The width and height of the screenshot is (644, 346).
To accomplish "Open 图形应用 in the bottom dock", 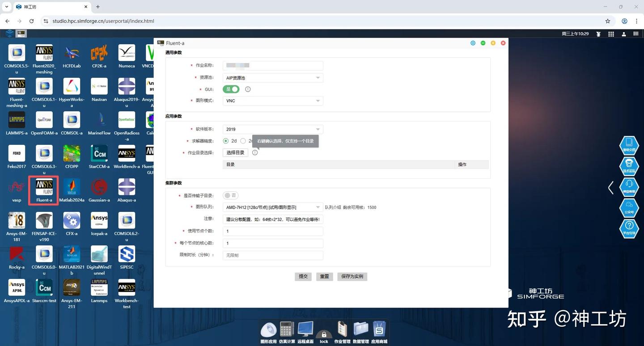I will click(x=269, y=330).
